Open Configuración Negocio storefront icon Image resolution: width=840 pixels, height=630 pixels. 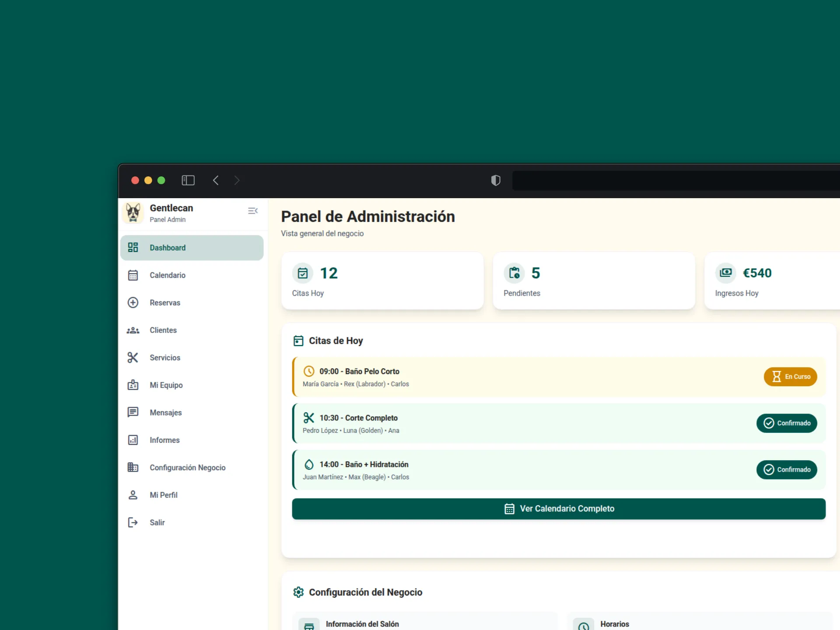tap(133, 467)
